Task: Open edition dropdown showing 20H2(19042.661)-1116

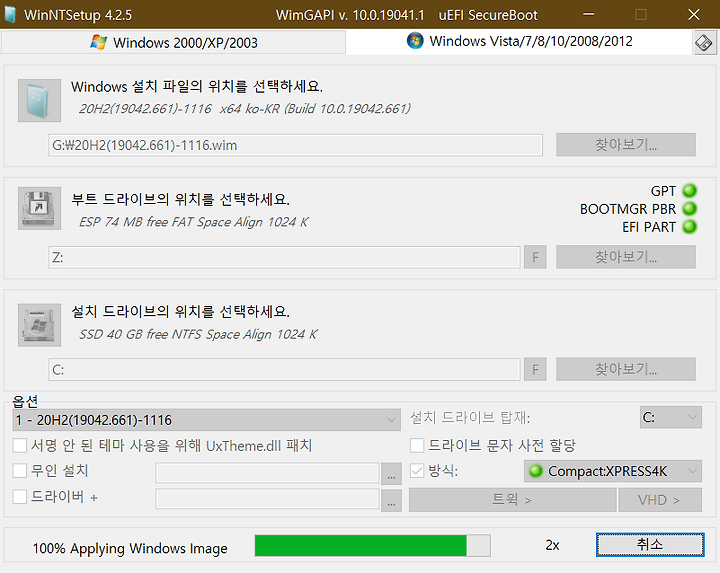Action: [x=207, y=420]
